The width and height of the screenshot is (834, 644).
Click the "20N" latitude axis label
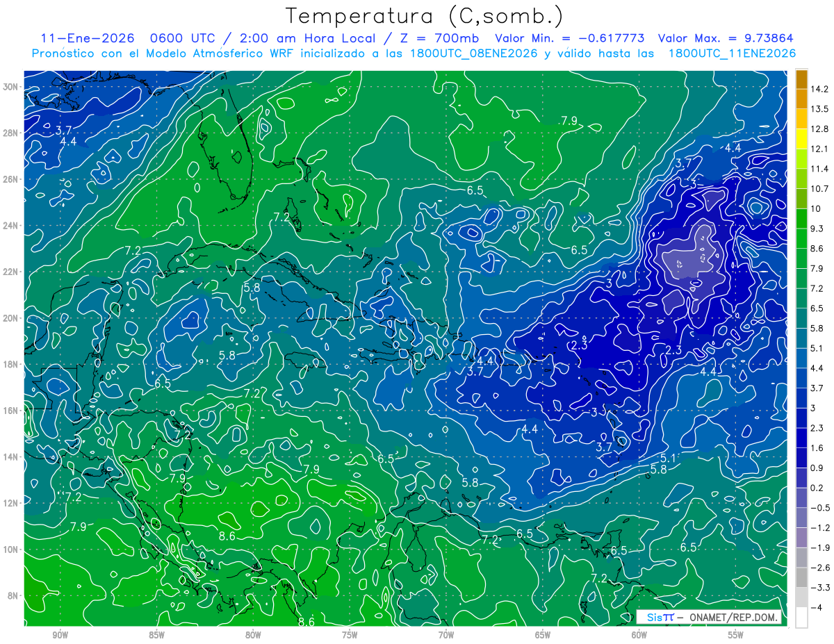(12, 318)
